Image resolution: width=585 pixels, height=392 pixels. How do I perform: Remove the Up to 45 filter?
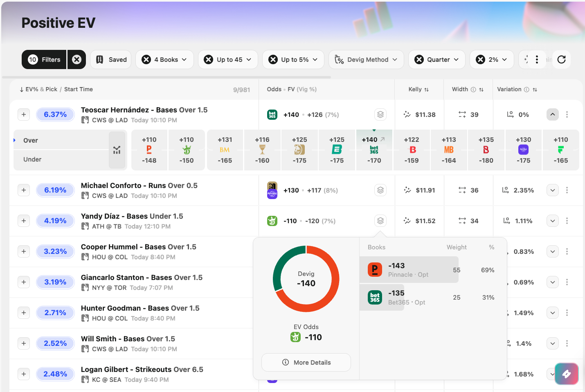click(x=209, y=60)
